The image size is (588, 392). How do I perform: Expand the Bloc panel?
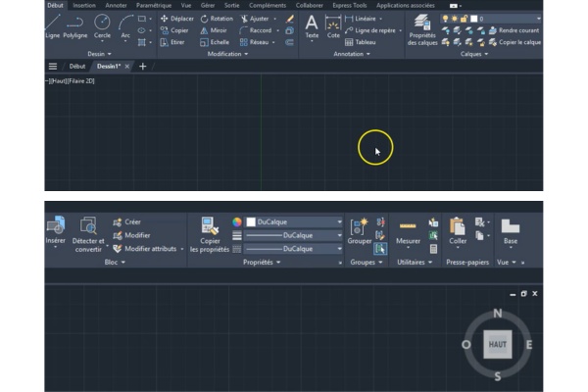pos(115,263)
